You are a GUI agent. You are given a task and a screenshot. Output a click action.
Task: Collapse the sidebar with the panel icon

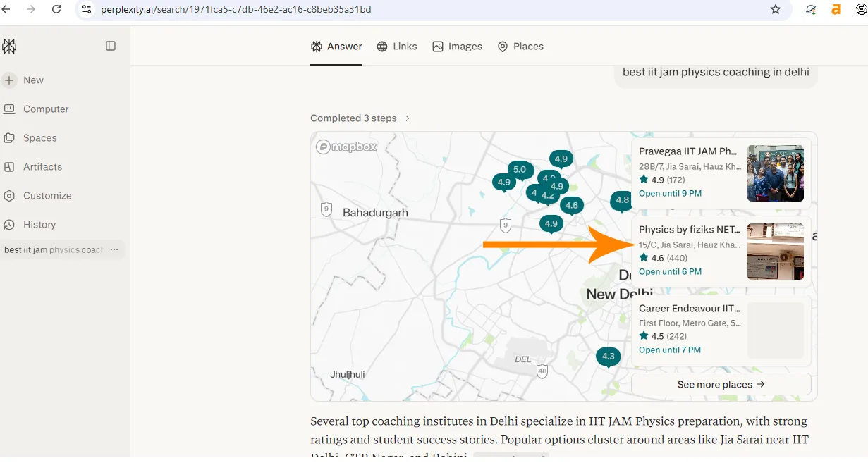tap(111, 46)
